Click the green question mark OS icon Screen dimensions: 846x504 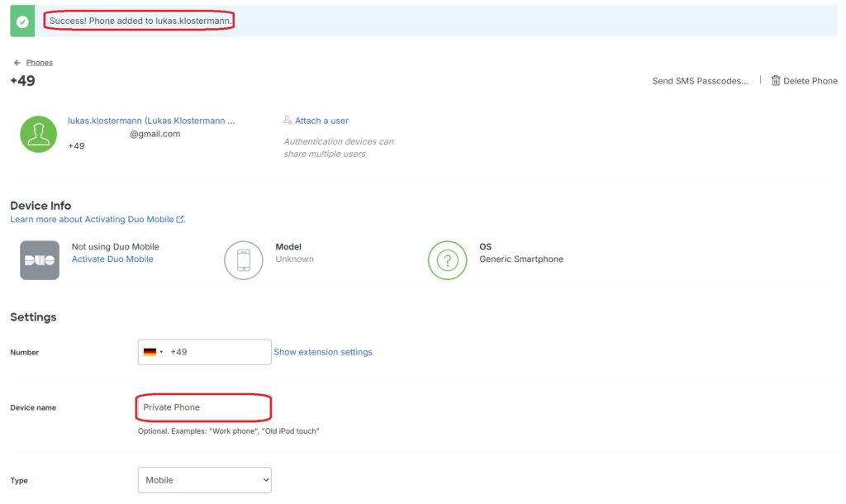point(447,260)
